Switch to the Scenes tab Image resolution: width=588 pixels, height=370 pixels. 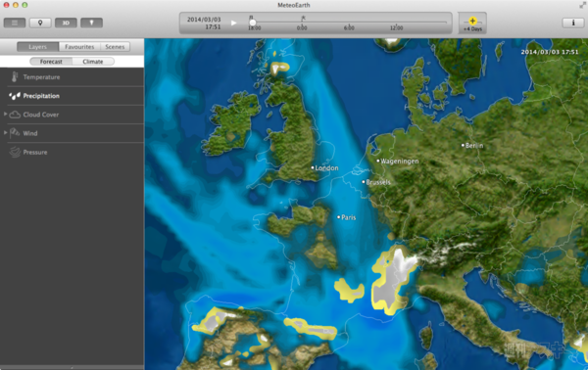point(115,47)
